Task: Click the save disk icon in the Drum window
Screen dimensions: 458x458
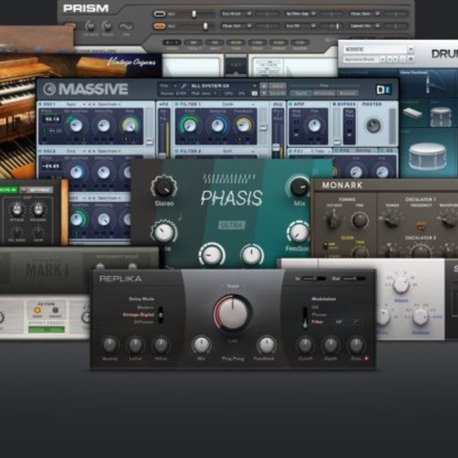Action: (x=411, y=59)
